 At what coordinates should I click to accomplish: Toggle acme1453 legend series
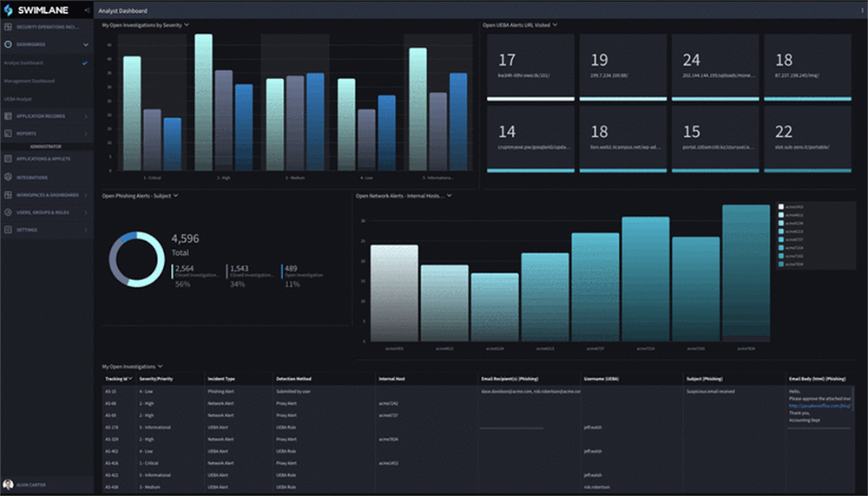tap(791, 206)
